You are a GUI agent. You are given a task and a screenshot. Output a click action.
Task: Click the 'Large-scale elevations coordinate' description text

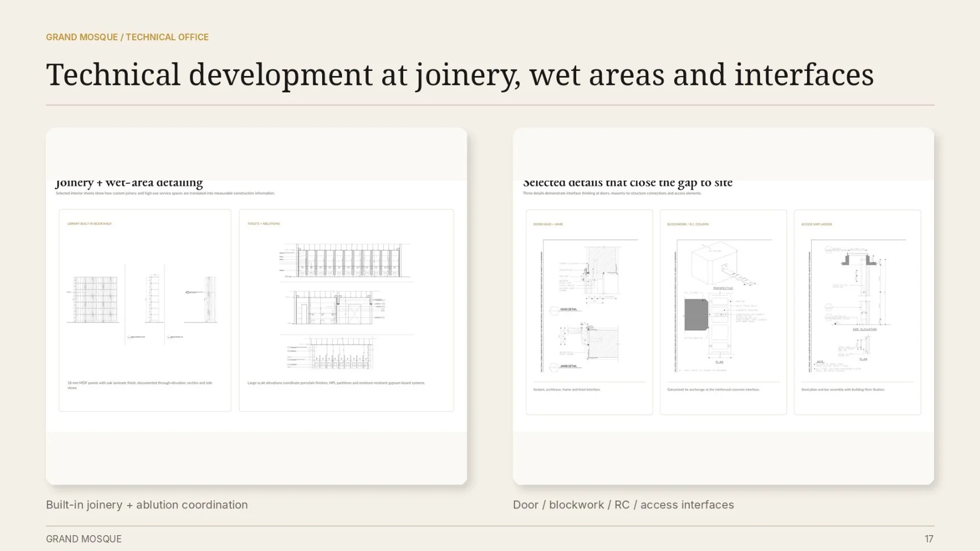(336, 383)
